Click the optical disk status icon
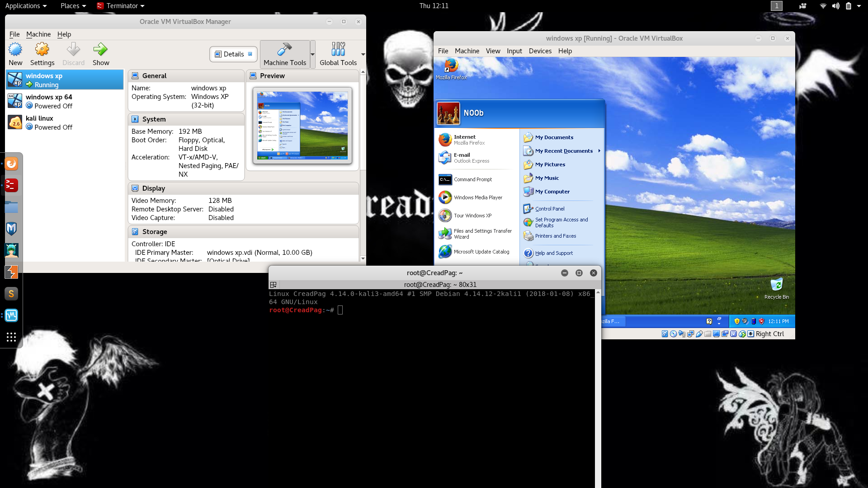Image resolution: width=868 pixels, height=488 pixels. coord(673,334)
